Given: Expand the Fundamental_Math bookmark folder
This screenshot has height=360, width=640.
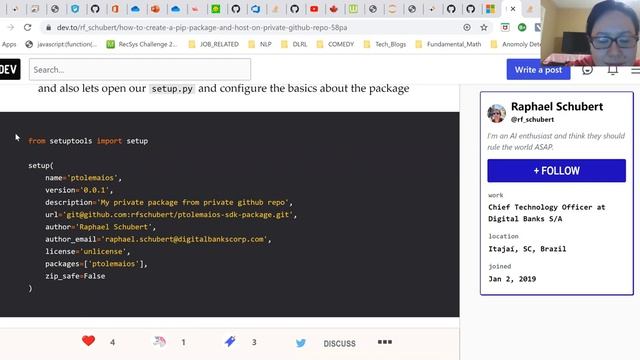Looking at the screenshot, I should (448, 44).
